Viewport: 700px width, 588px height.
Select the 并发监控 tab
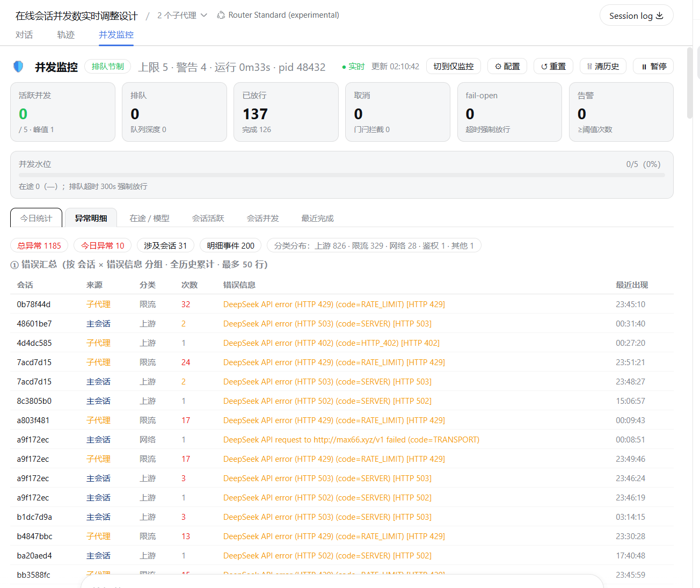(x=116, y=35)
